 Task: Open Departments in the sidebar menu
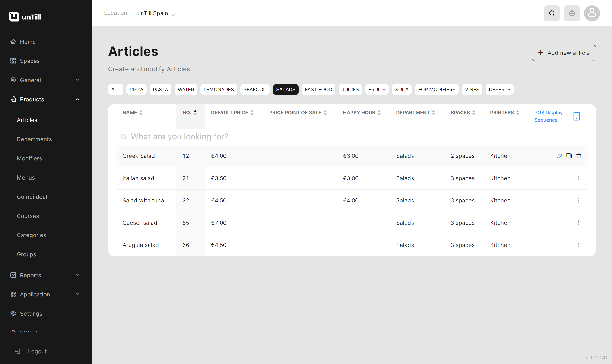click(x=34, y=139)
